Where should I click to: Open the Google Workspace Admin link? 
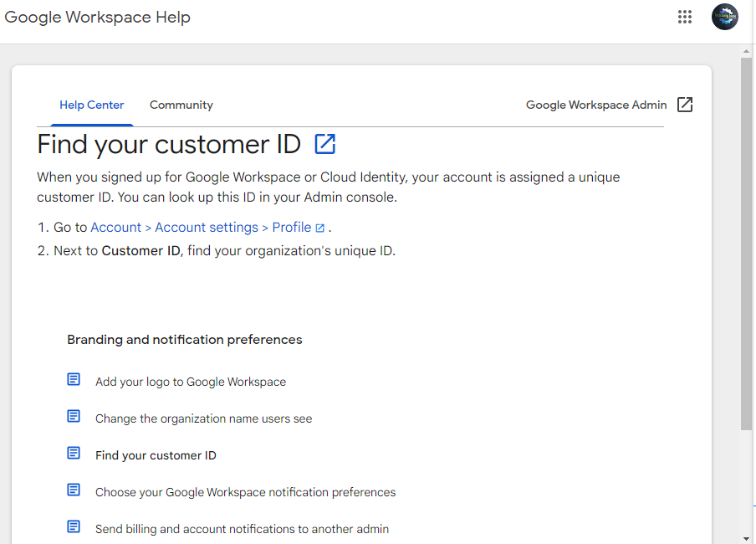click(596, 105)
